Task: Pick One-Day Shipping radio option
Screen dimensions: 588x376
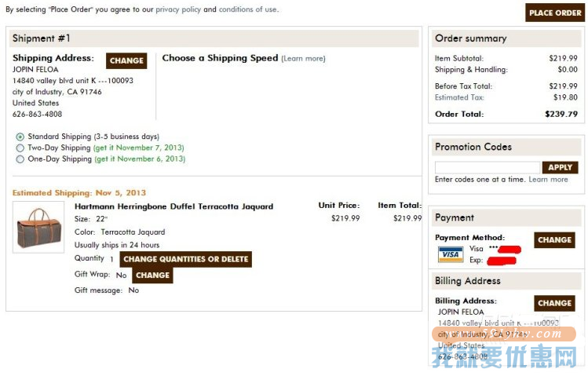Action: [20, 159]
